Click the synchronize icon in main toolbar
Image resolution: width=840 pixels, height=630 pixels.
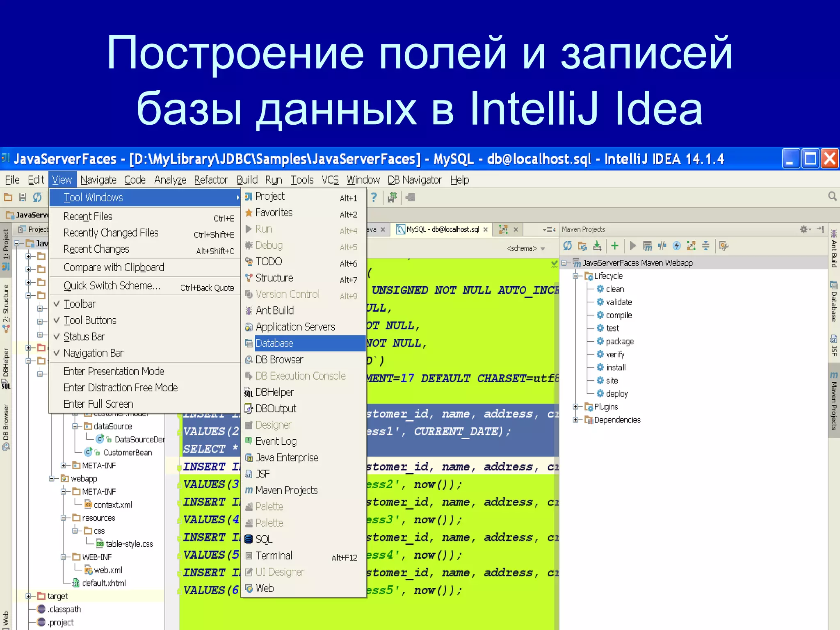pos(37,197)
